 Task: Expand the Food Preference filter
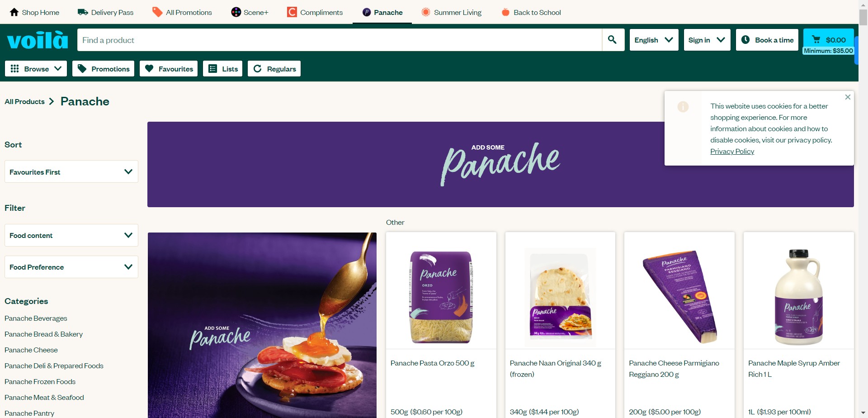coord(71,267)
